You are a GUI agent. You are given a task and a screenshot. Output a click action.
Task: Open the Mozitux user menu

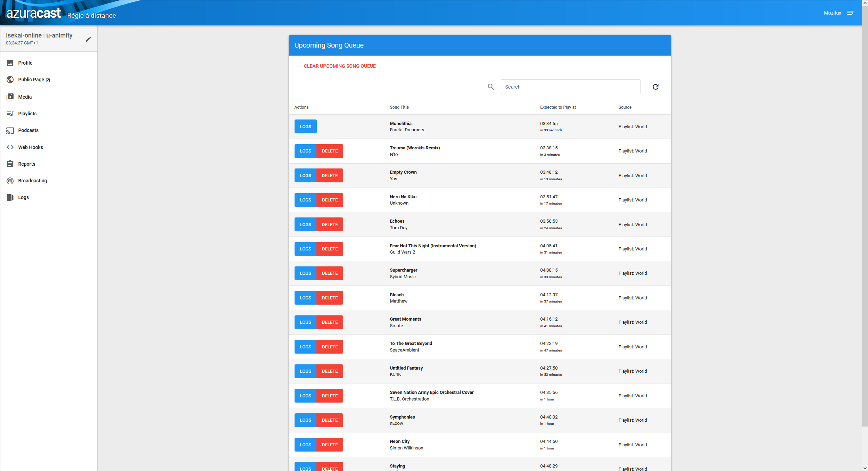click(x=833, y=13)
